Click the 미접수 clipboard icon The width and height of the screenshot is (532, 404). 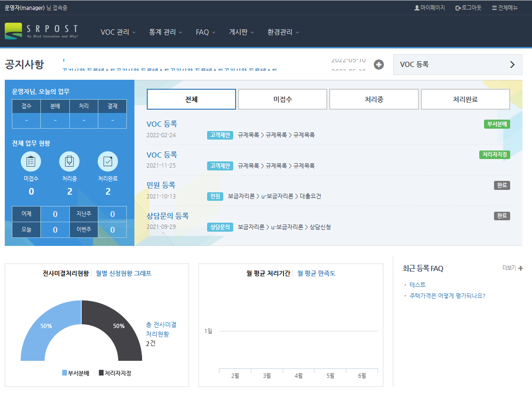pyautogui.click(x=31, y=162)
